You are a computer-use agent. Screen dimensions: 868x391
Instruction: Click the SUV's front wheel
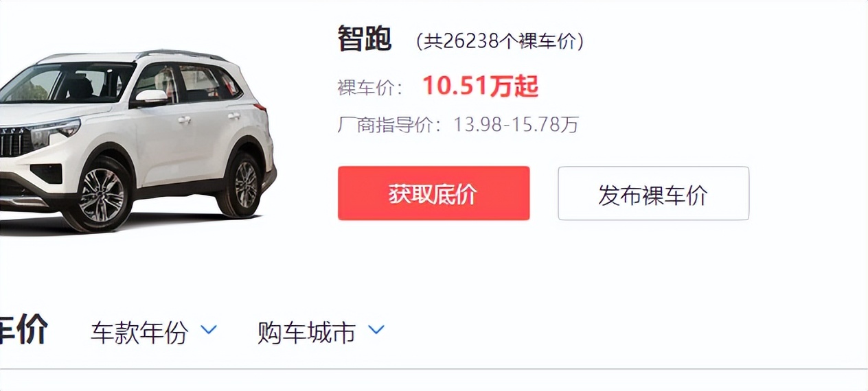coord(101,195)
